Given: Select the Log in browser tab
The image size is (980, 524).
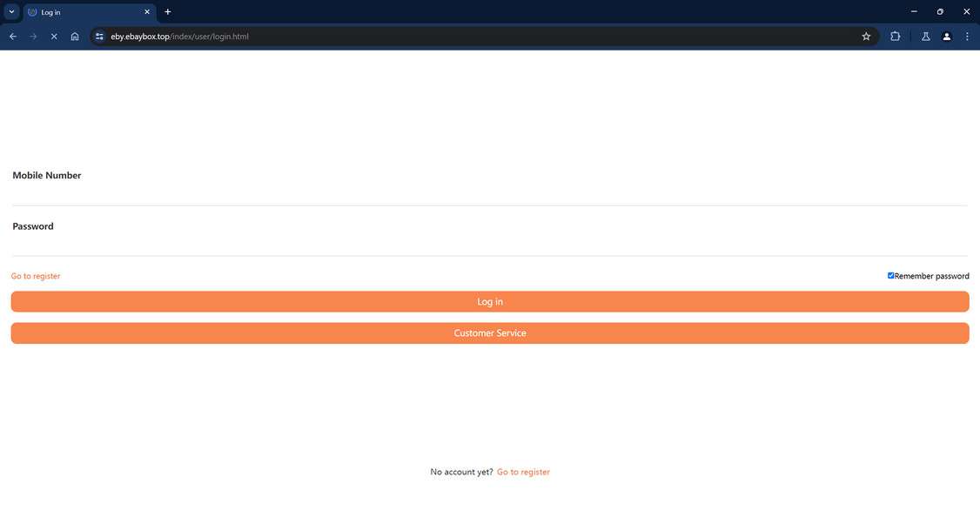Looking at the screenshot, I should [x=90, y=12].
